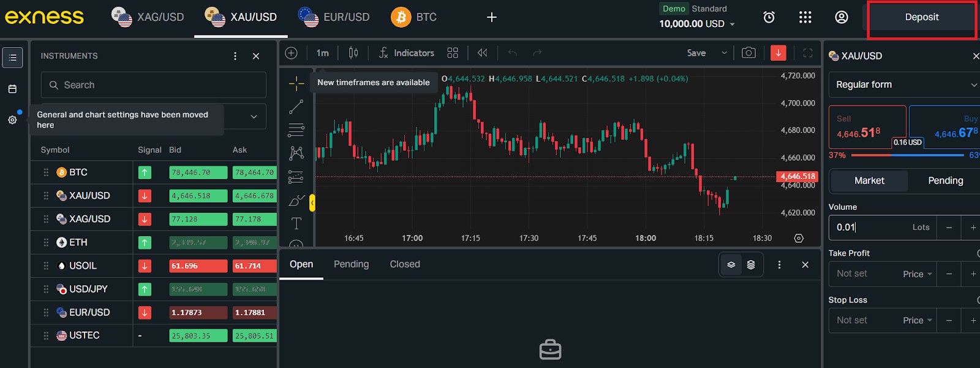Open the chart layout grid icon

(453, 53)
